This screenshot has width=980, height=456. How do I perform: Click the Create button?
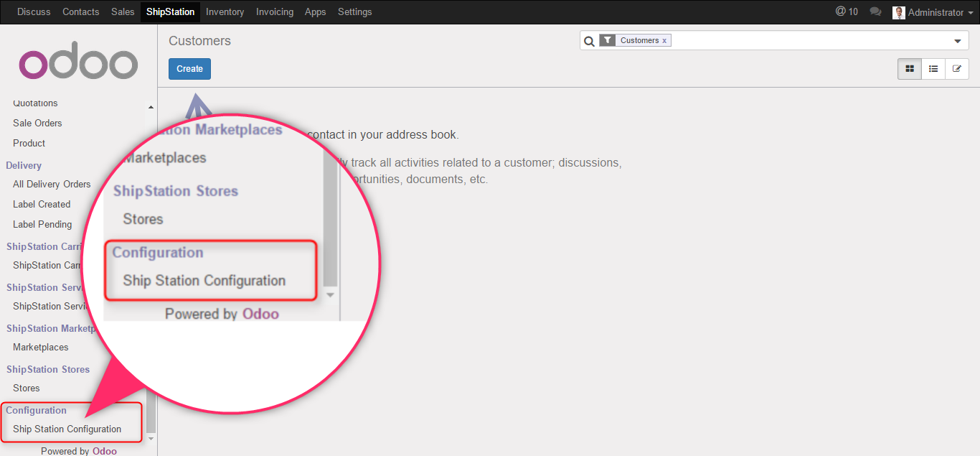pyautogui.click(x=189, y=69)
